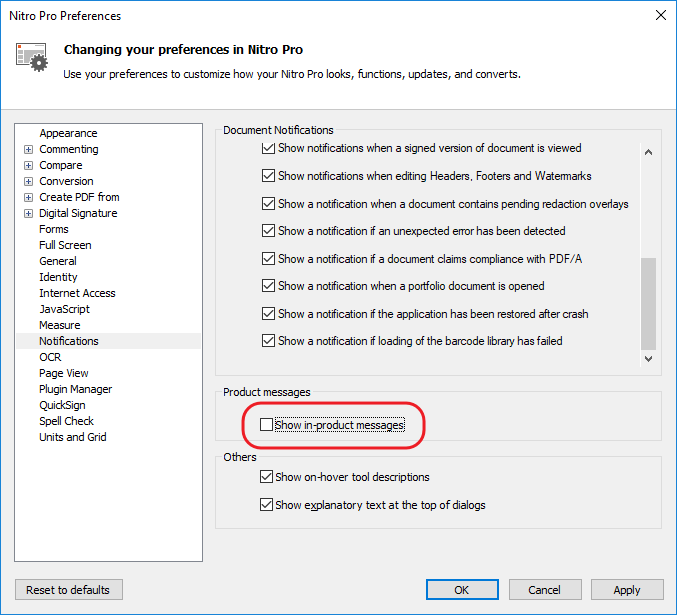Select the JavaScript category
The height and width of the screenshot is (615, 677).
64,309
